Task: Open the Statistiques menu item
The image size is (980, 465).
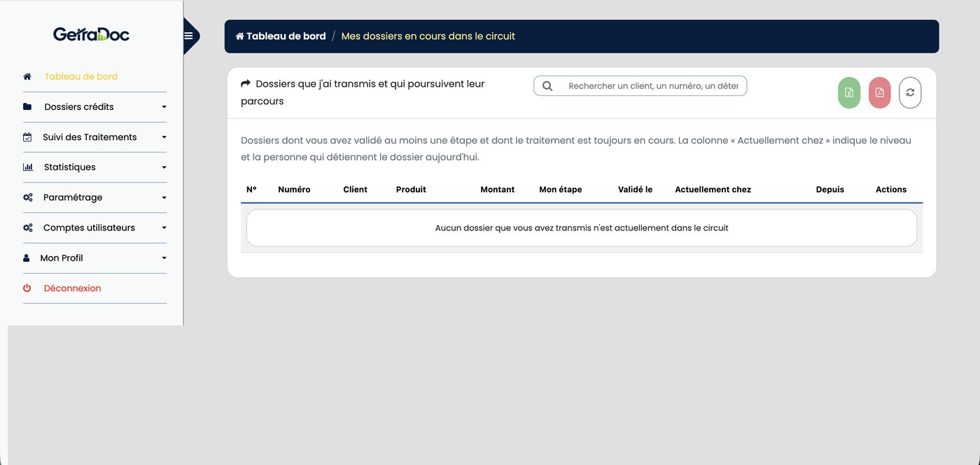Action: pyautogui.click(x=94, y=167)
